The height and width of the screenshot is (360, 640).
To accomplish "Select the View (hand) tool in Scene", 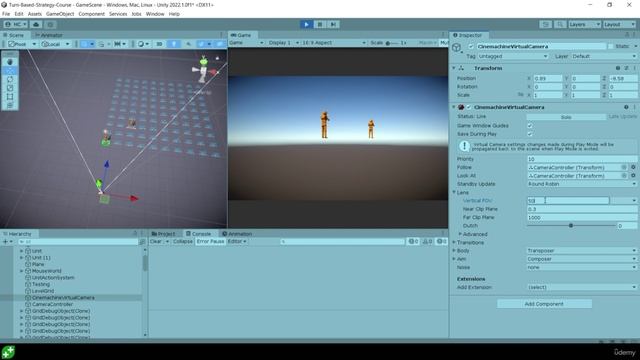I will [x=10, y=62].
